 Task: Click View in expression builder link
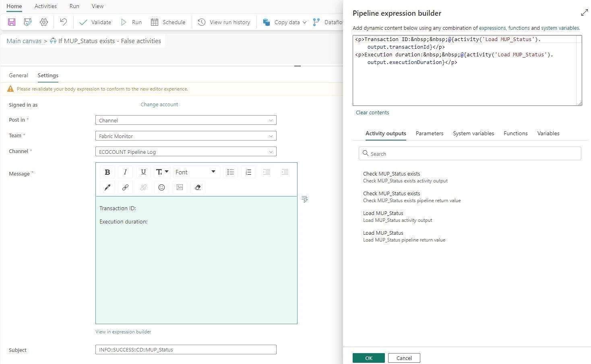point(123,332)
